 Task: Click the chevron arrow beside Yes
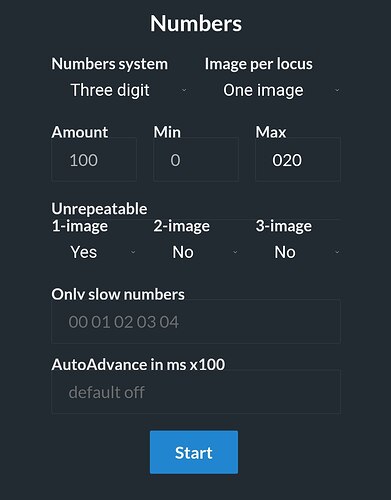coord(133,252)
